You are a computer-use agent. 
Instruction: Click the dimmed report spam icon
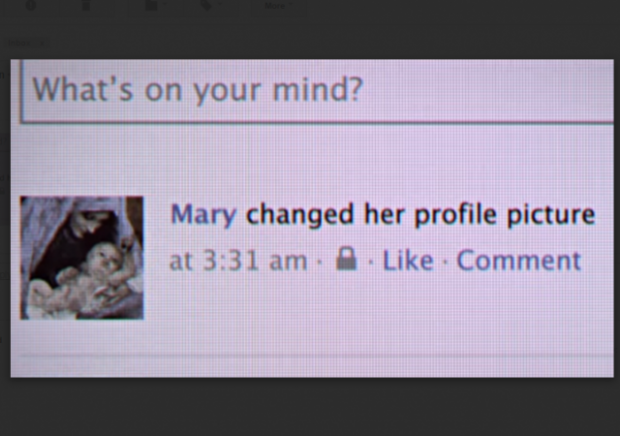tap(31, 6)
